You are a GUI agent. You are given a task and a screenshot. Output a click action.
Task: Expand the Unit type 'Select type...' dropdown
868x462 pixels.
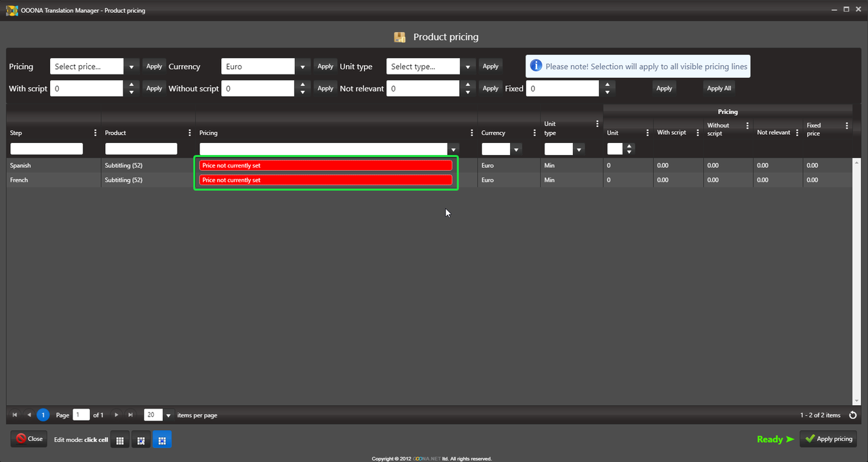pyautogui.click(x=468, y=67)
